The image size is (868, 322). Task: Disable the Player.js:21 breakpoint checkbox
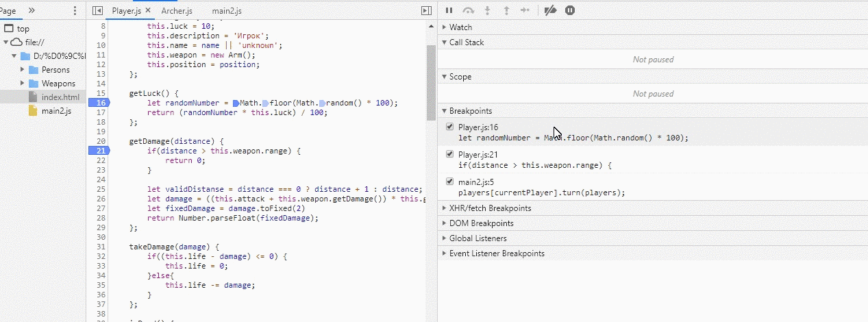tap(449, 154)
